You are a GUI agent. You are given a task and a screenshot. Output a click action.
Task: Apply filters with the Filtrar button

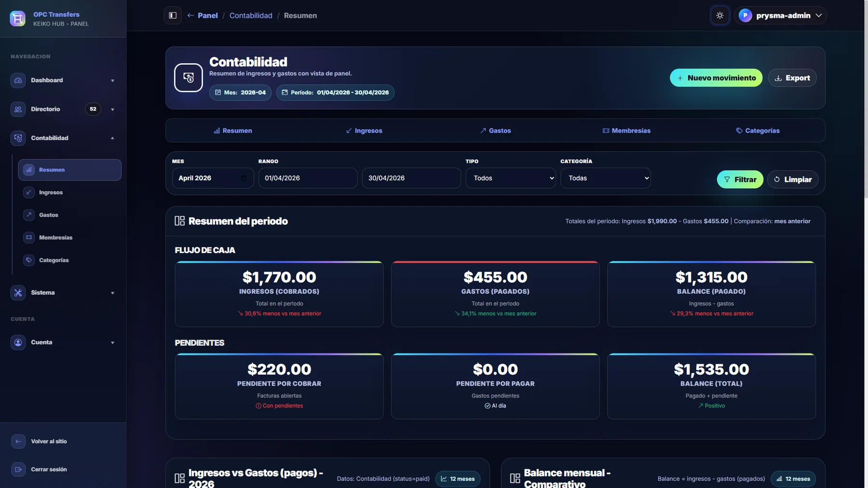(740, 179)
